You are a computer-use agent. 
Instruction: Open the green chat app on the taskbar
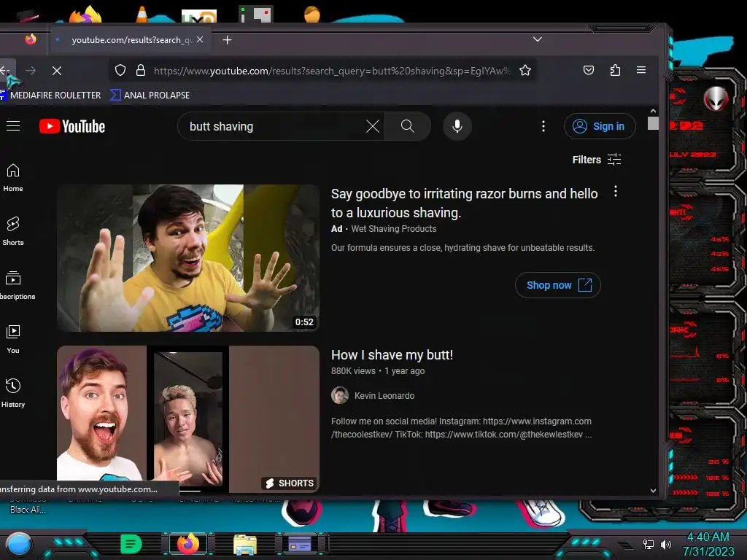point(131,544)
